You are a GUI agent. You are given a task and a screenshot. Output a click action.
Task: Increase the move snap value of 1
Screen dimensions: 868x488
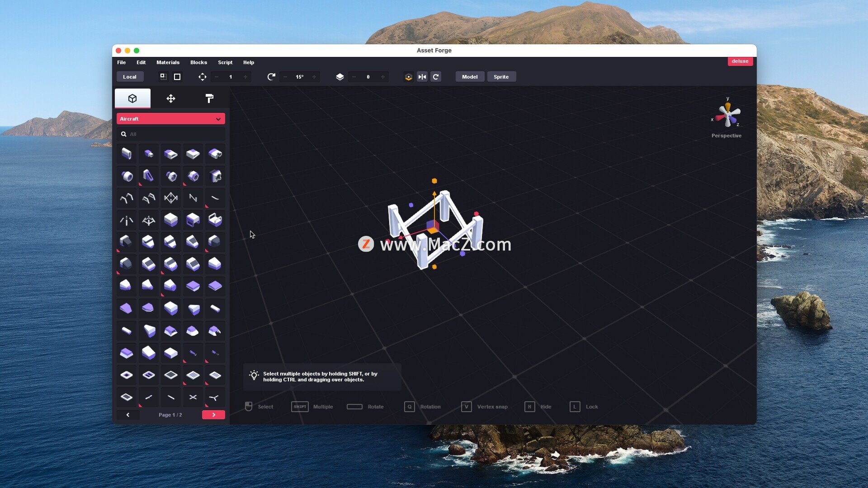click(x=245, y=77)
